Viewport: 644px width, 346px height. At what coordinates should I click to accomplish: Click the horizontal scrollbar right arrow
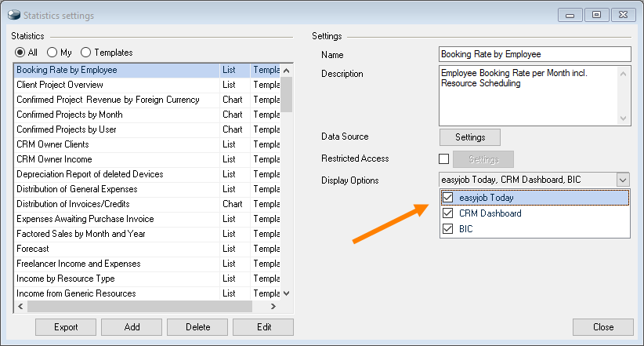coord(274,307)
